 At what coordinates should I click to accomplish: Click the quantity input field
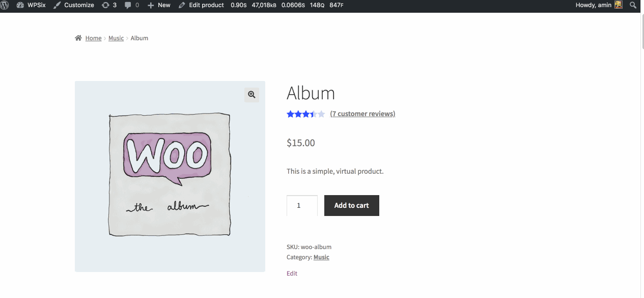click(x=302, y=205)
